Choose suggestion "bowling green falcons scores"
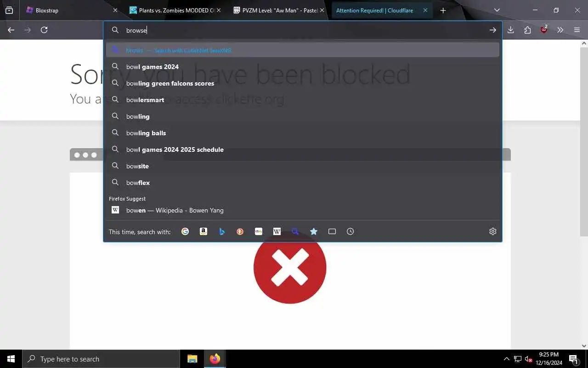The image size is (588, 368). tap(303, 83)
